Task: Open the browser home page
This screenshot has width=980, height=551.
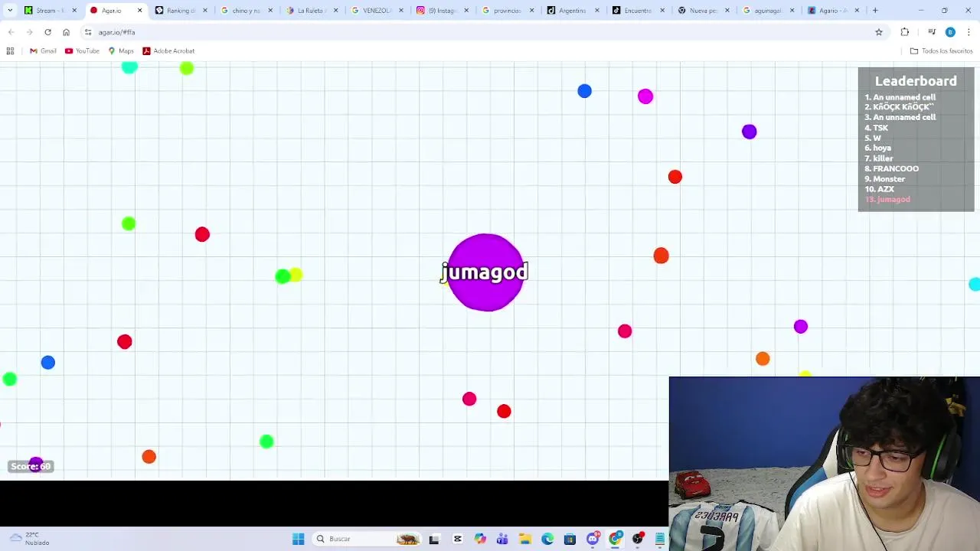Action: (66, 32)
